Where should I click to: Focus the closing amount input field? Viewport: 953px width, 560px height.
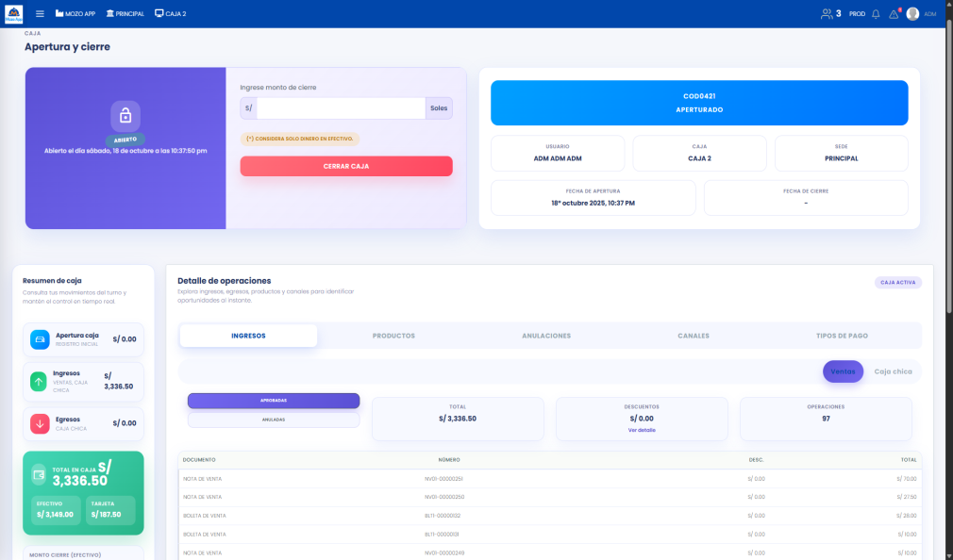tap(341, 108)
